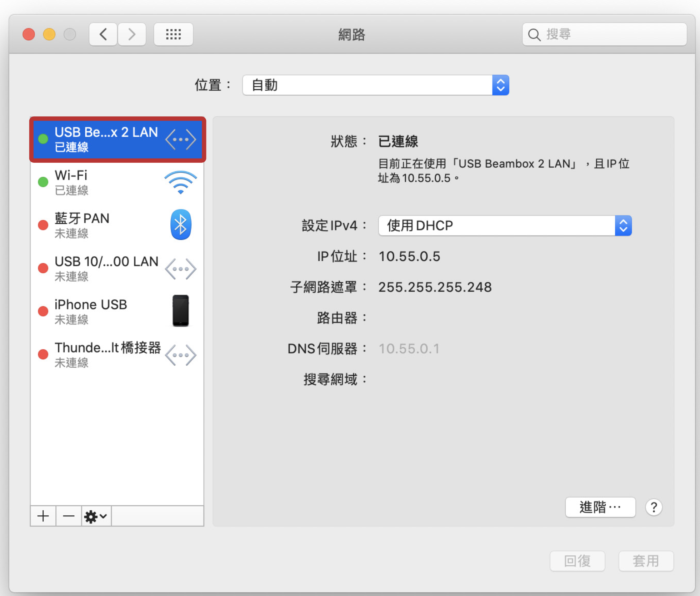Focus the 搜尋 search field

[x=604, y=34]
